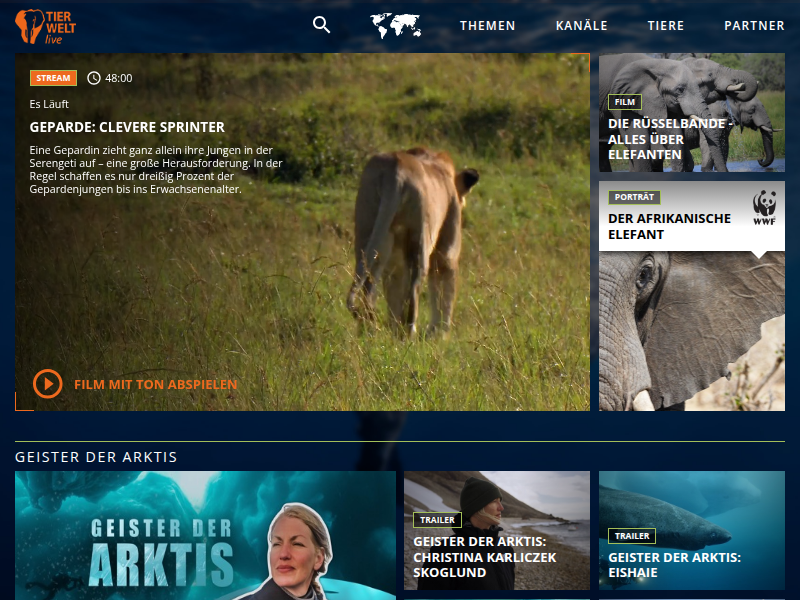Click the PORTRÄT badge
Image resolution: width=800 pixels, height=600 pixels.
click(634, 198)
